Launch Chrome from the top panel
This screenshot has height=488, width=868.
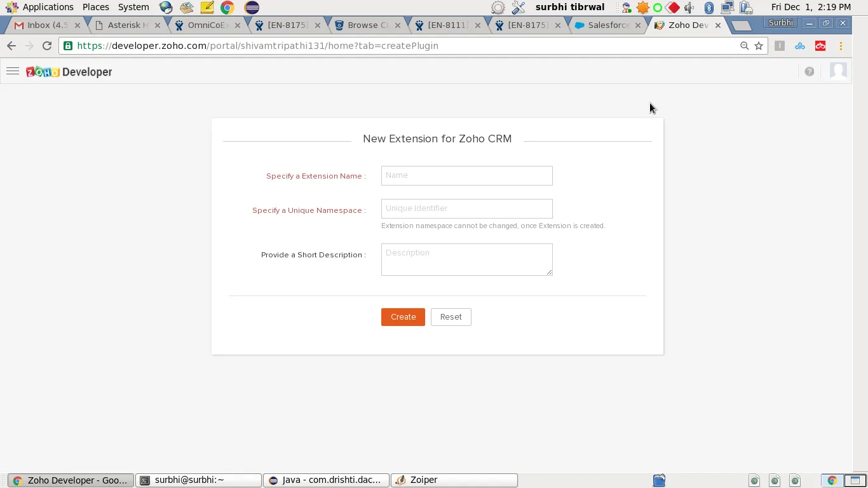227,8
